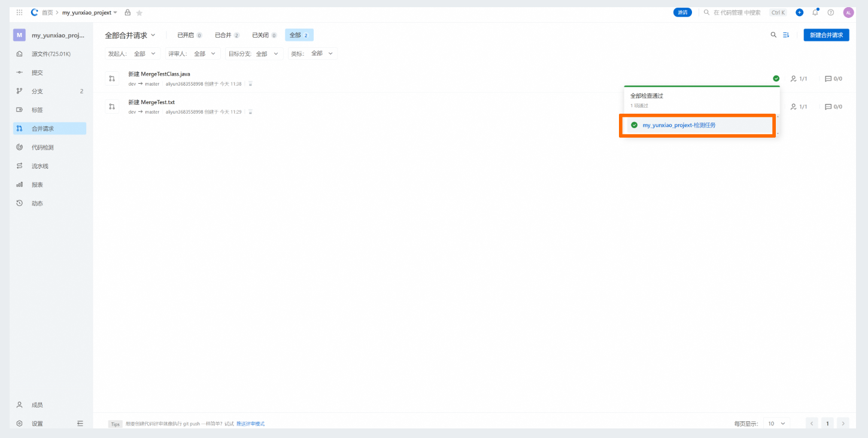Click the M project avatar in sidebar
This screenshot has height=438, width=868.
pos(19,35)
